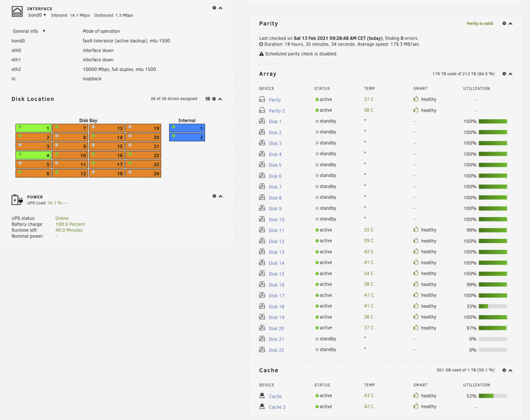Click the Disk 13 temperature 42 C
Image resolution: width=530 pixels, height=420 pixels.
(369, 252)
